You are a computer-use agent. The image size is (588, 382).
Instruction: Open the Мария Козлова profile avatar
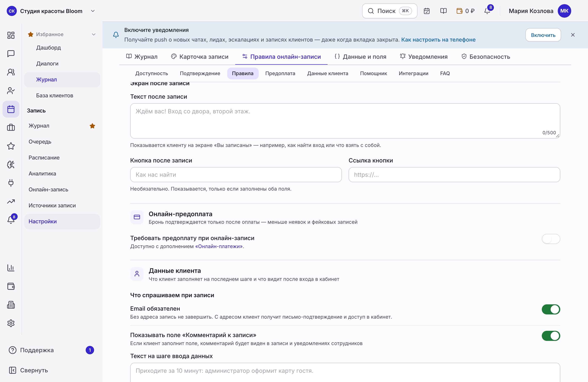[564, 11]
